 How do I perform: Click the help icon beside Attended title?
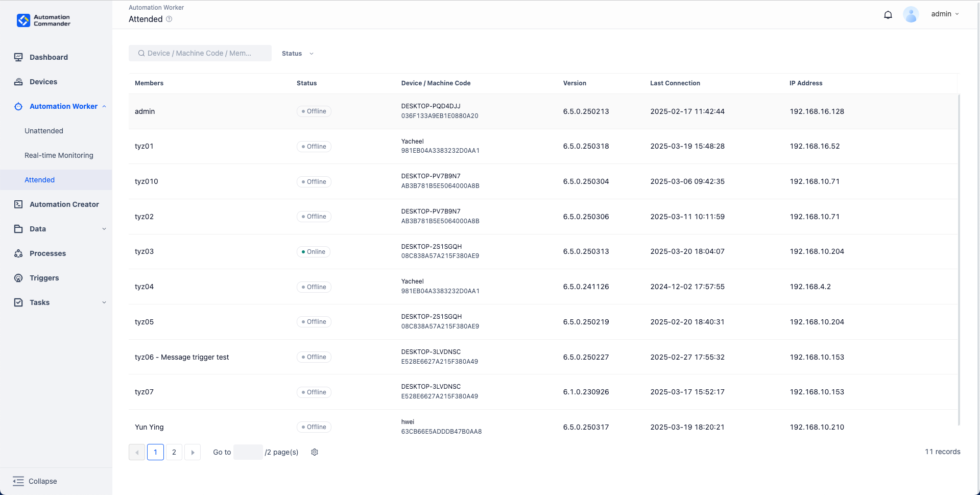(169, 19)
